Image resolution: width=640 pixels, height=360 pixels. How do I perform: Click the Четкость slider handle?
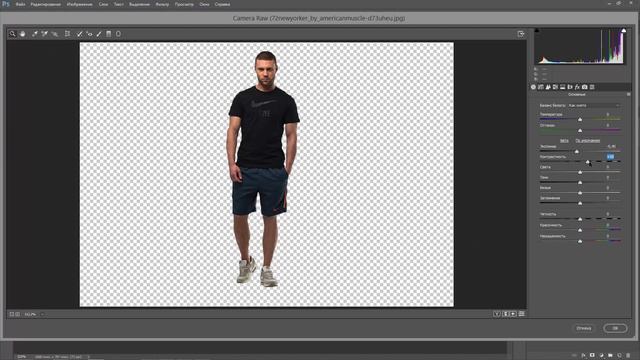[580, 219]
